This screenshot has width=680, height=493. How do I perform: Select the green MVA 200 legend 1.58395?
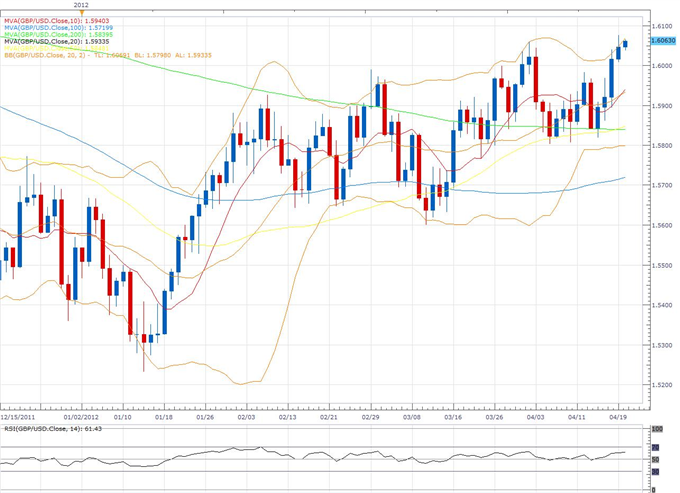(58, 34)
